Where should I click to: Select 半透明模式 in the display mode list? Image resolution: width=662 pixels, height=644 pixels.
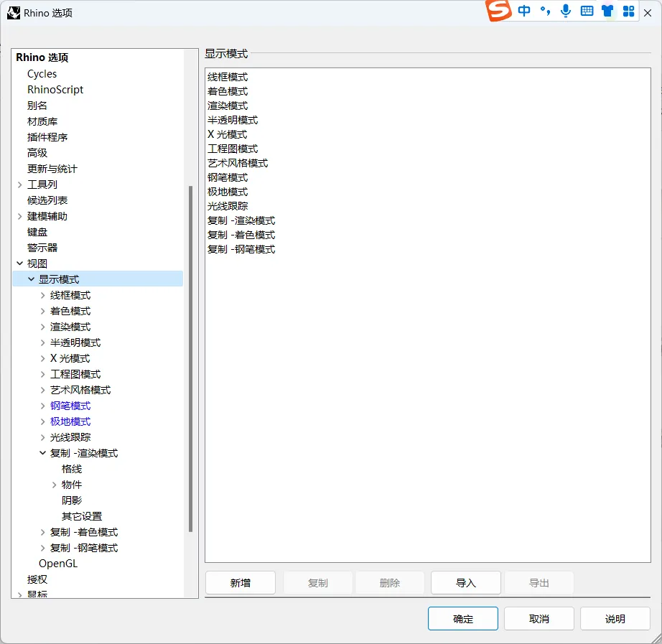point(233,120)
